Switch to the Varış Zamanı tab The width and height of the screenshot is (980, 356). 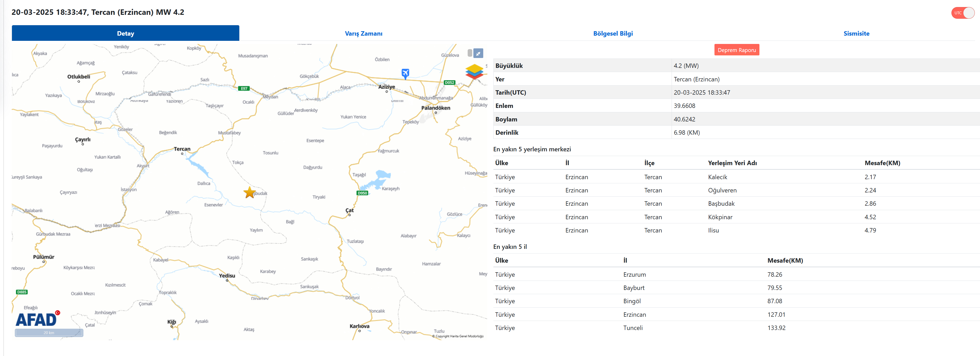[363, 34]
